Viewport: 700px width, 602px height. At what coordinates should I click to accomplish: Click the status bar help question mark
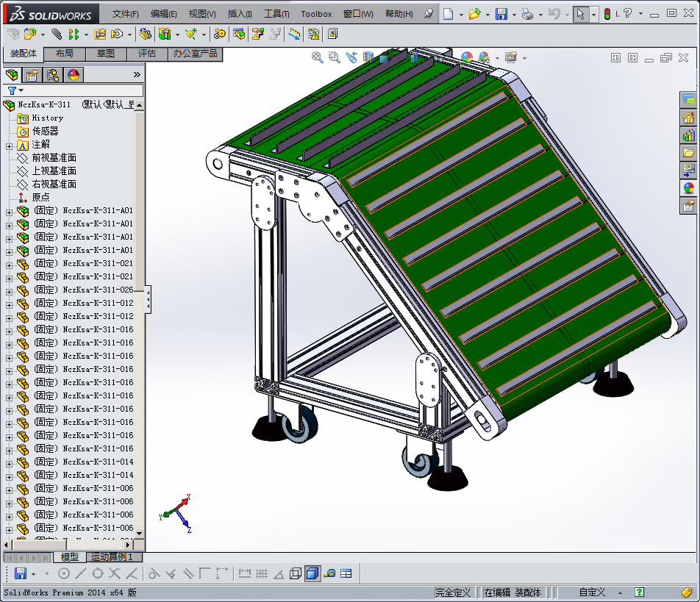639,592
